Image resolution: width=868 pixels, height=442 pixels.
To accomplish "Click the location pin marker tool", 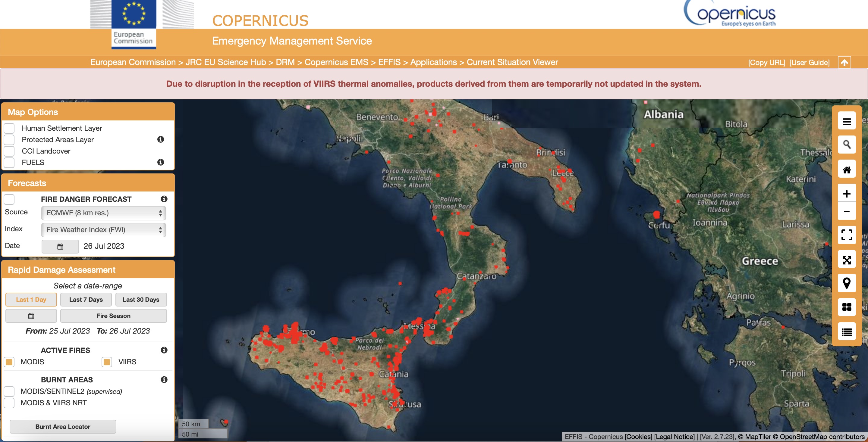I will [x=846, y=283].
